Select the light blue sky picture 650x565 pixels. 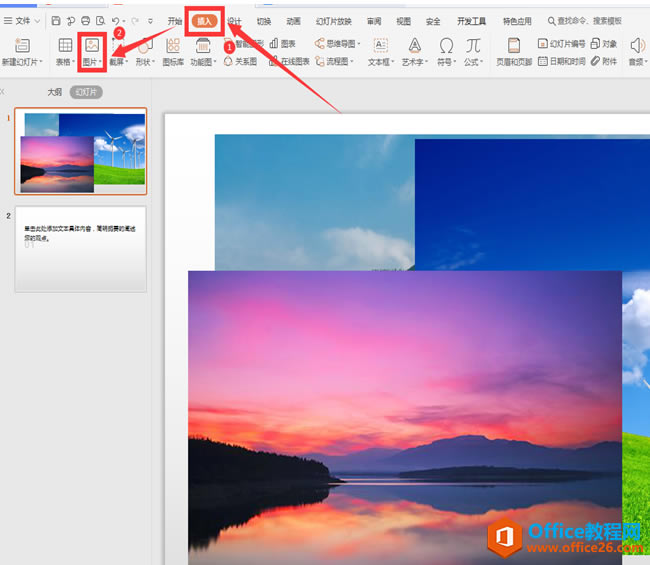pyautogui.click(x=314, y=202)
